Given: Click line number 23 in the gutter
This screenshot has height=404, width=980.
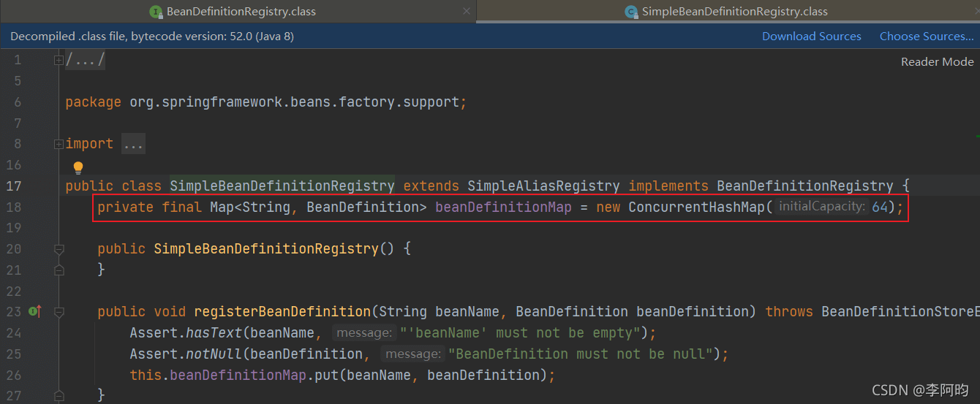Looking at the screenshot, I should point(13,312).
